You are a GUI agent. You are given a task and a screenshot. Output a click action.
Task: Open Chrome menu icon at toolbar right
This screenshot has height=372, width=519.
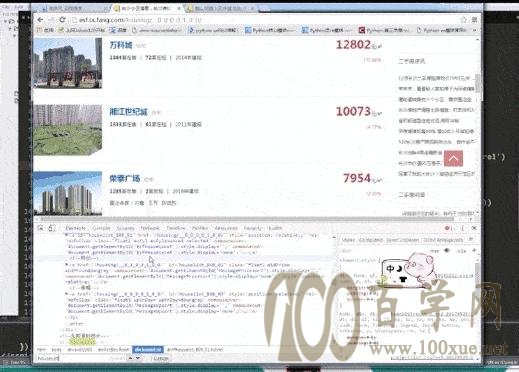point(474,20)
